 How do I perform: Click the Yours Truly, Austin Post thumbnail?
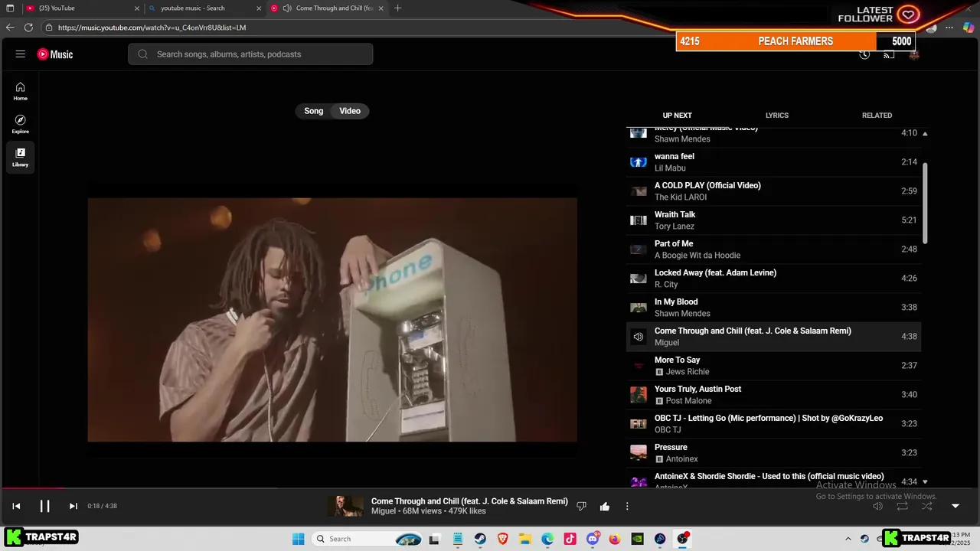point(639,395)
